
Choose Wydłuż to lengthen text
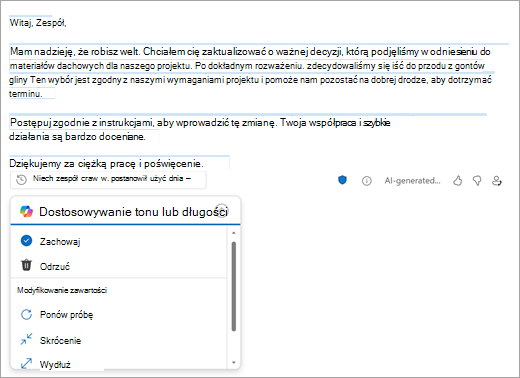119,364
